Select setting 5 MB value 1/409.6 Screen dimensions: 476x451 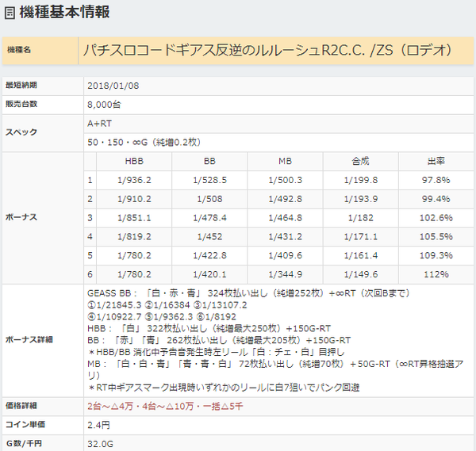click(285, 255)
